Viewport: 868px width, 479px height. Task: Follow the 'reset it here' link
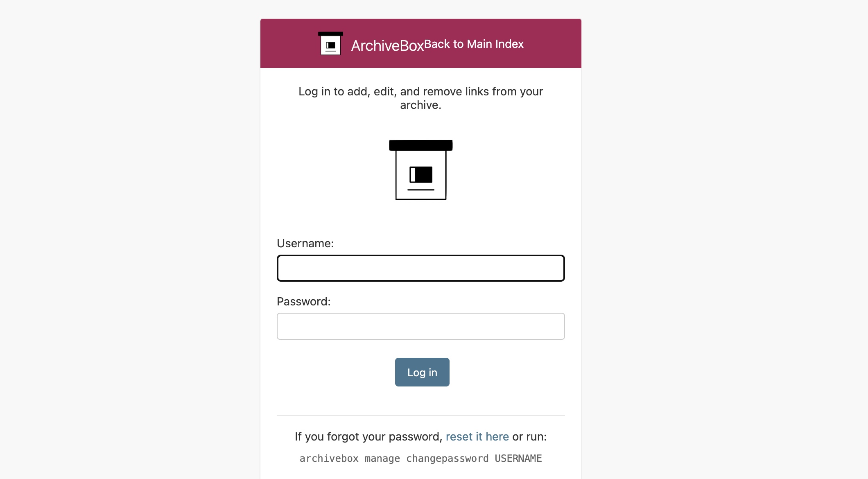477,436
